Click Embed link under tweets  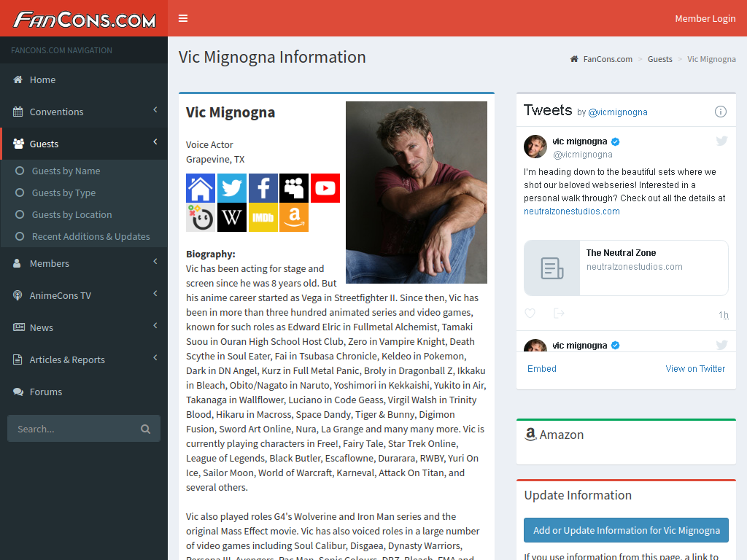[542, 368]
